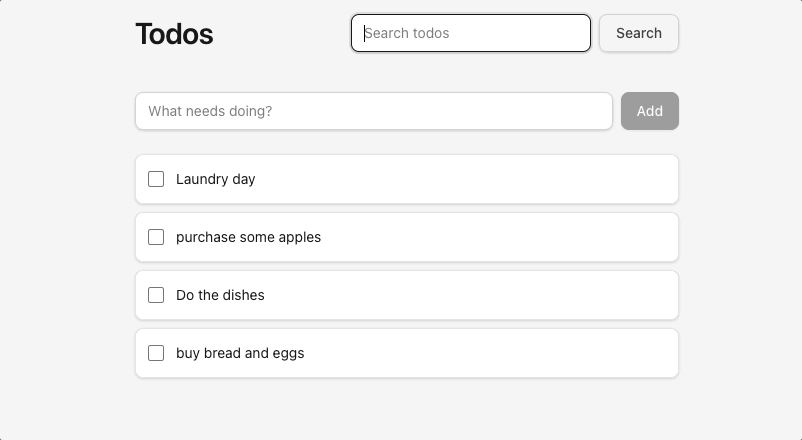This screenshot has height=440, width=802.
Task: Focus the Search todos field
Action: point(471,33)
